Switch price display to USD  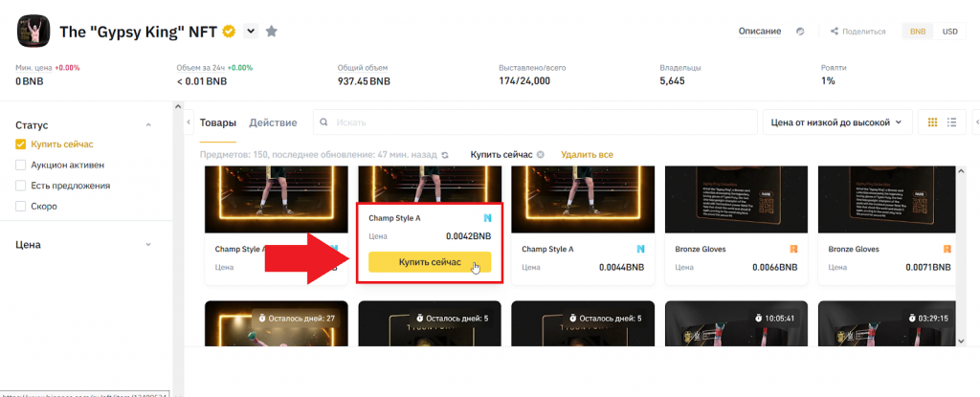point(950,32)
